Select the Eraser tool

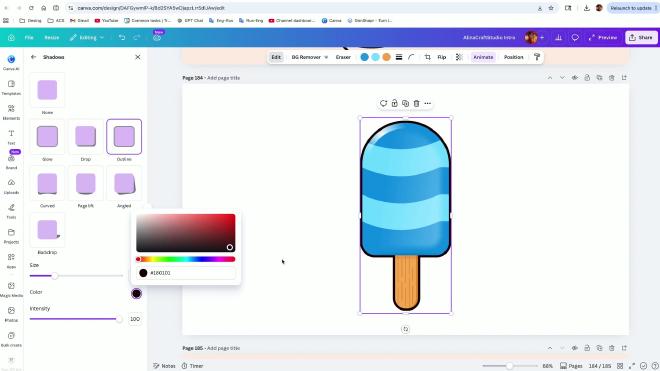[343, 57]
